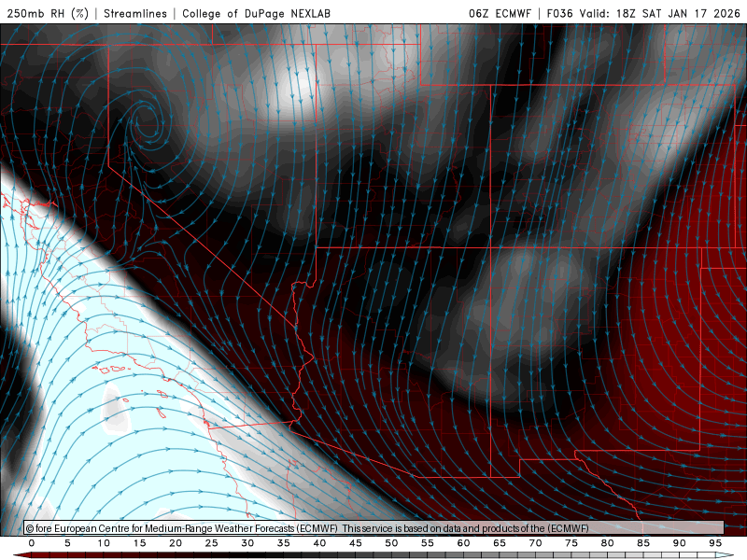Click the "10" value on the color scale
This screenshot has width=747, height=560.
(104, 543)
